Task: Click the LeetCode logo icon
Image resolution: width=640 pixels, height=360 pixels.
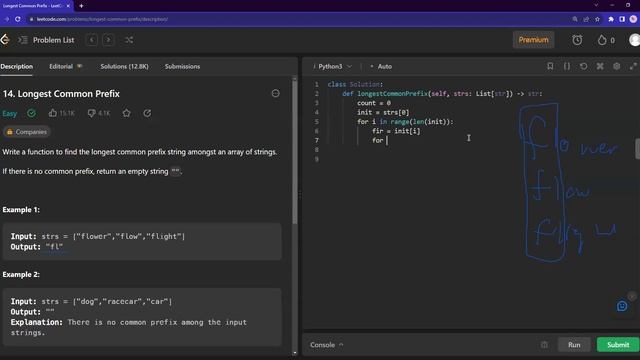Action: click(4, 40)
